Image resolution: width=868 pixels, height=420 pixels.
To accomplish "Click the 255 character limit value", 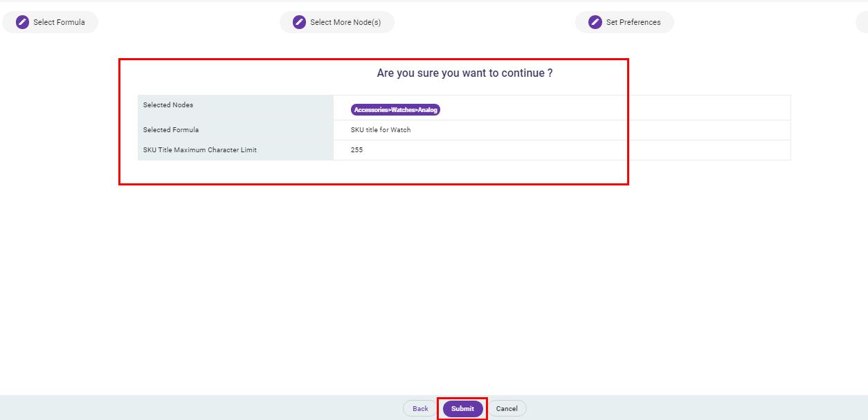I will pos(356,150).
